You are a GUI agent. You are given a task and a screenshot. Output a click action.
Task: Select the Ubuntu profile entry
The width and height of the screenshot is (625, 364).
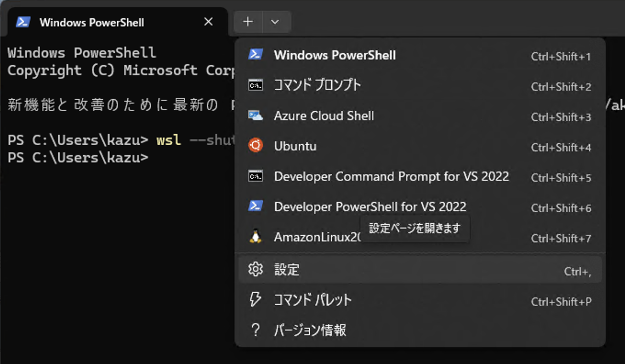coord(295,146)
